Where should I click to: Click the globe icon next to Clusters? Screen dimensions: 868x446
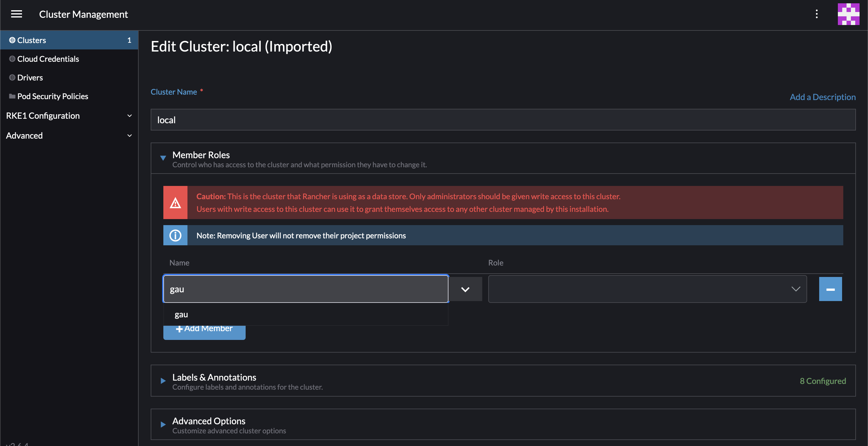point(12,40)
